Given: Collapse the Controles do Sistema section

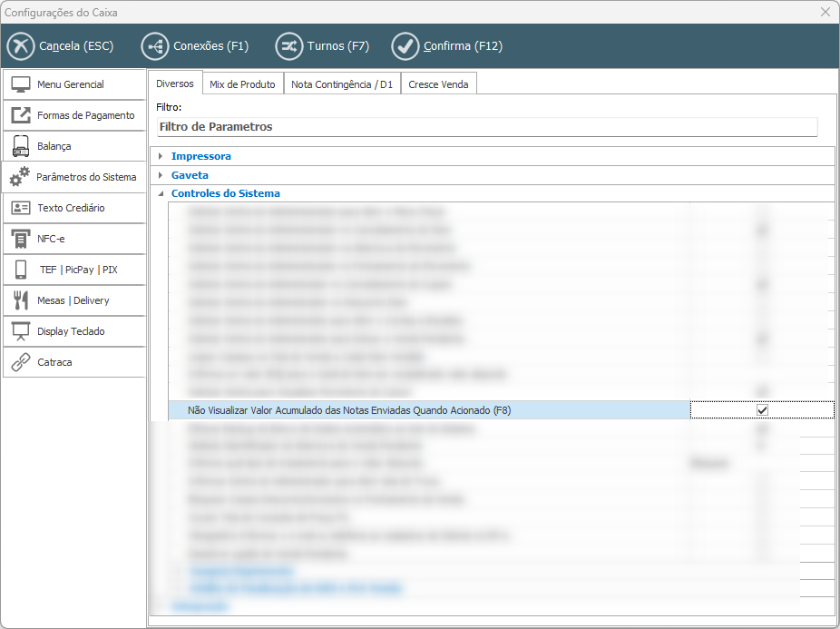Looking at the screenshot, I should tap(161, 193).
